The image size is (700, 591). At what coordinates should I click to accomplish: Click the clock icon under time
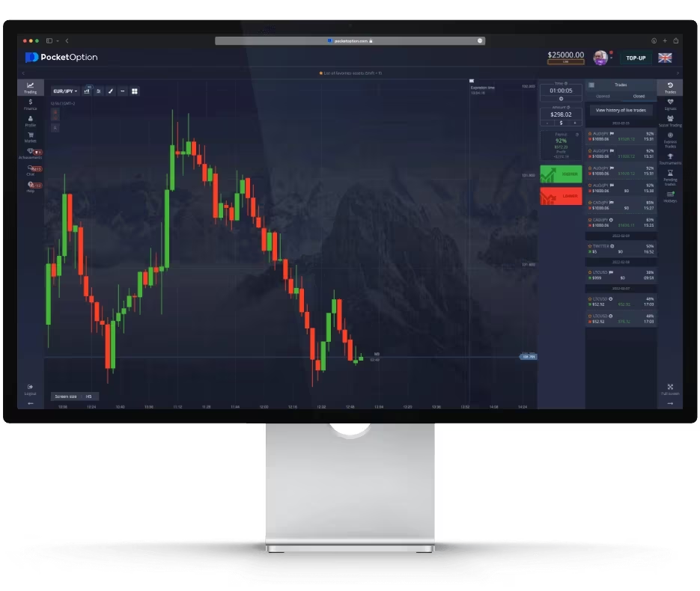pyautogui.click(x=561, y=99)
